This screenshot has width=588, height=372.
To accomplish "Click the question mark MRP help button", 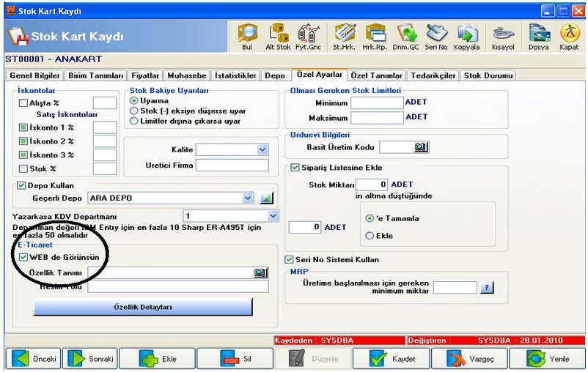I will click(x=487, y=288).
